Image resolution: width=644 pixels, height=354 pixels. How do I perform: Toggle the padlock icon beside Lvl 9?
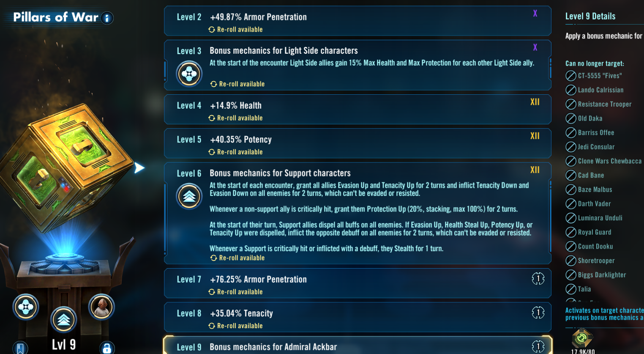tap(107, 348)
